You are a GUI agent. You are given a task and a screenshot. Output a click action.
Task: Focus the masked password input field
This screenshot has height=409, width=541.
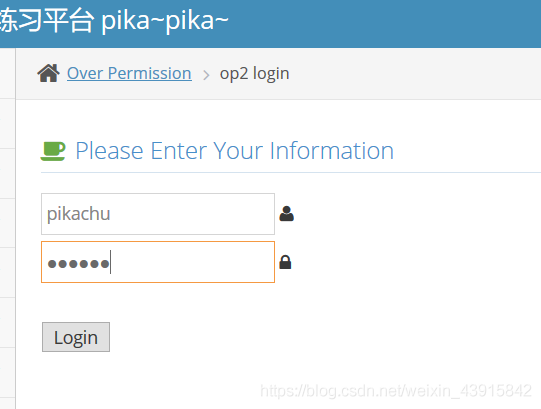[158, 262]
